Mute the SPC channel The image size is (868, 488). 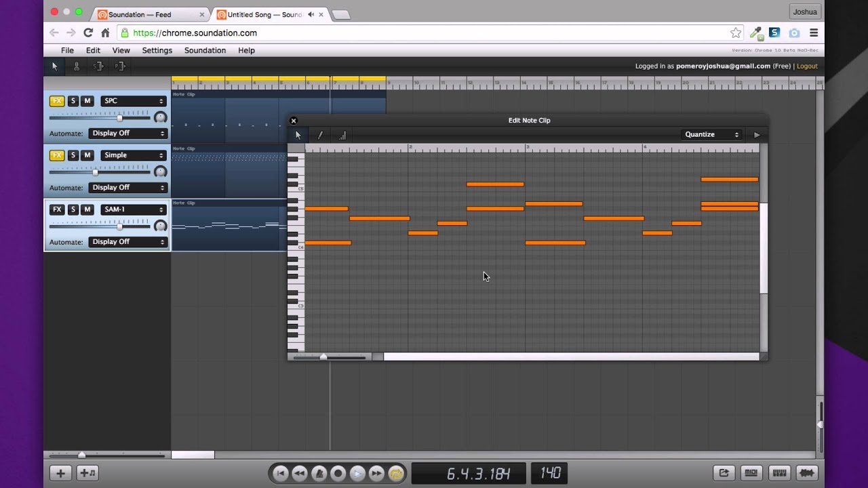[87, 101]
